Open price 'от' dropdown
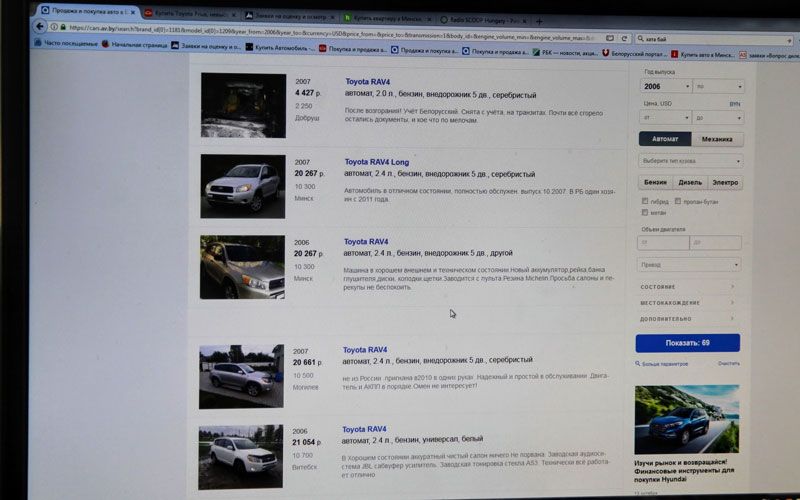The width and height of the screenshot is (800, 500). [x=665, y=118]
